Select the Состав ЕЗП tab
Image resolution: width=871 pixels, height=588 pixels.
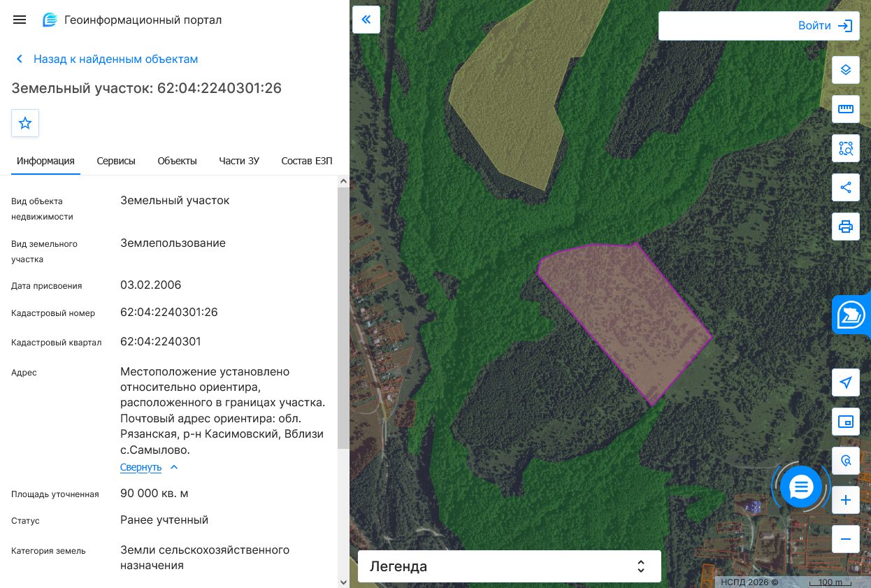click(307, 161)
